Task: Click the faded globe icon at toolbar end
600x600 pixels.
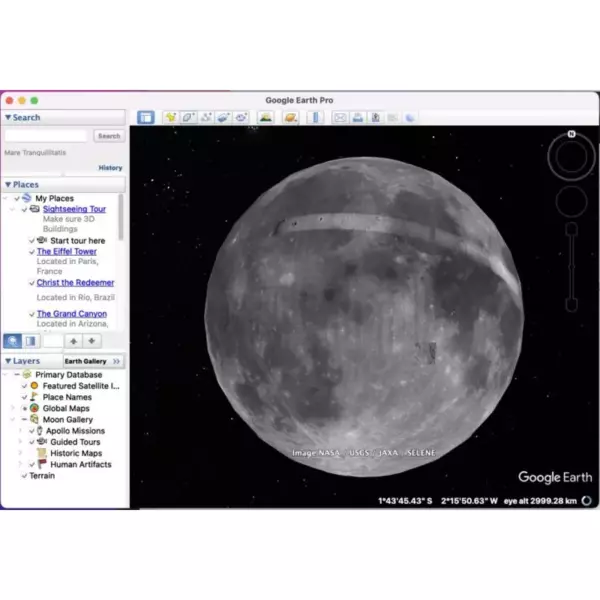Action: click(x=410, y=117)
